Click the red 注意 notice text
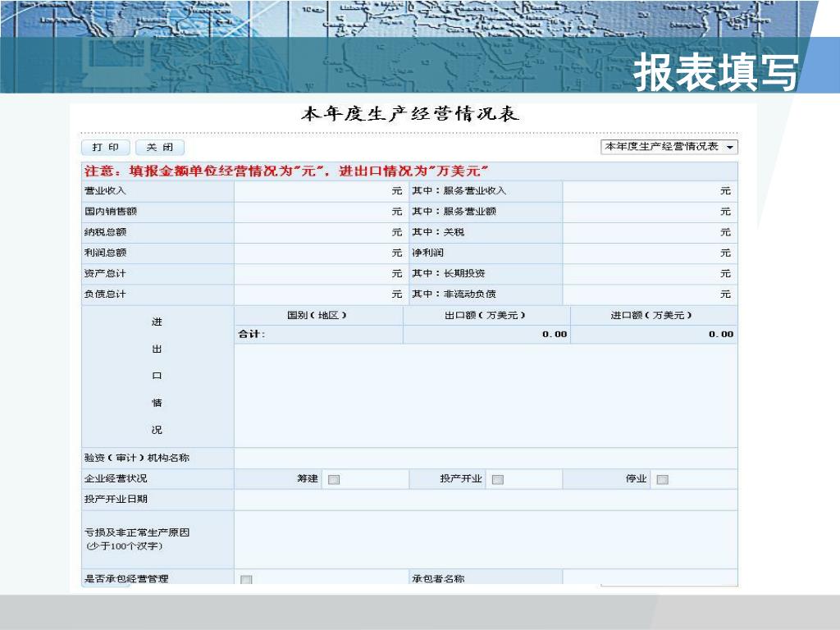840x630 pixels. [286, 171]
